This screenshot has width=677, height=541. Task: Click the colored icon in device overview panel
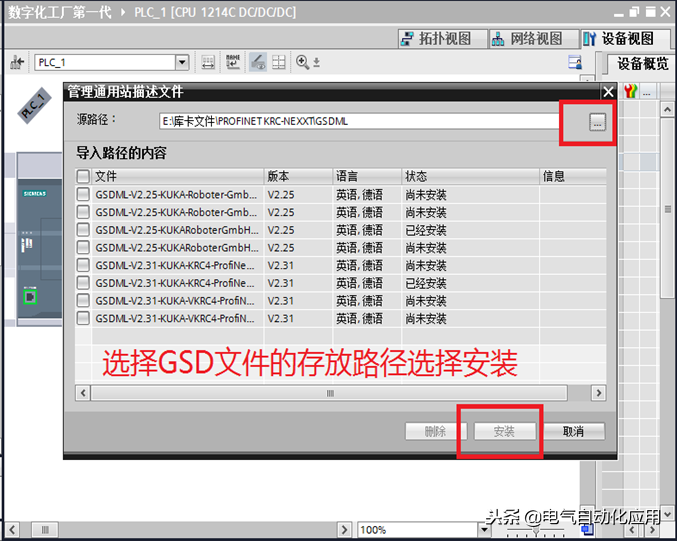point(631,92)
